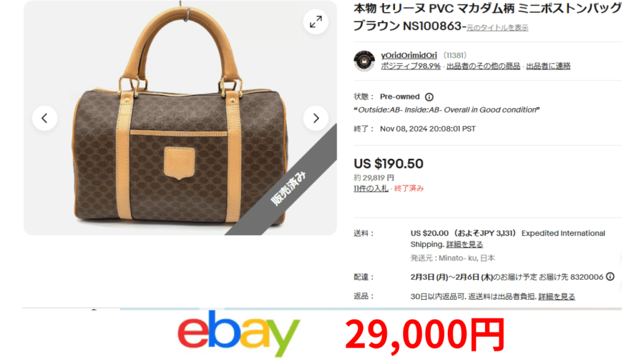Go to the previous product image
This screenshot has height=362, width=644.
pos(45,118)
